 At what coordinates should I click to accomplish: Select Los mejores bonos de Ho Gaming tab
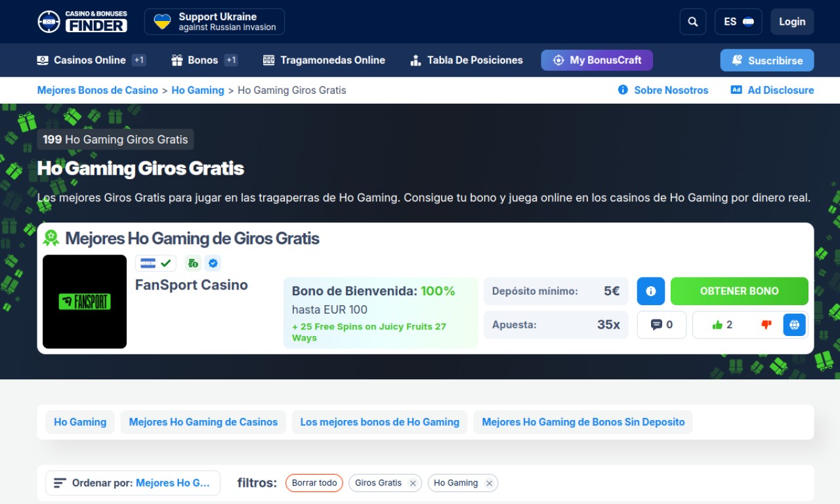pos(379,422)
